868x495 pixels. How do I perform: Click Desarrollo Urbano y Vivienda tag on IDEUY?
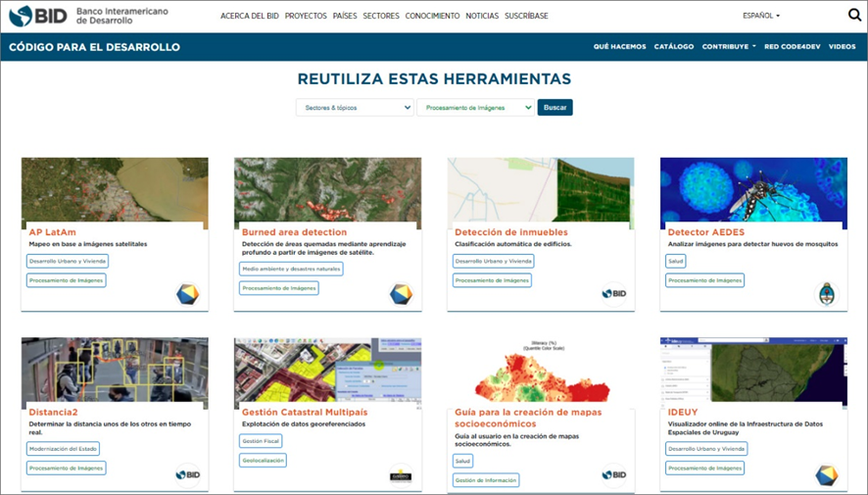[x=706, y=449]
